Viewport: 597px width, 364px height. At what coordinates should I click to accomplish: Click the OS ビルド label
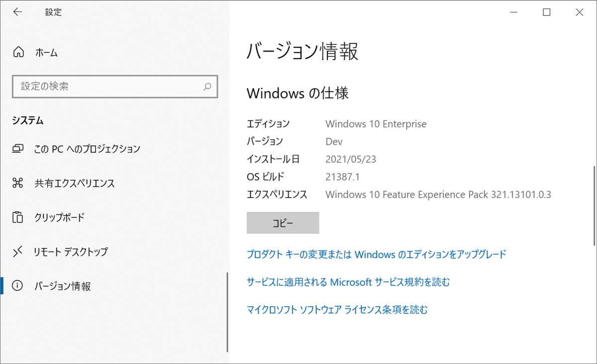point(266,177)
